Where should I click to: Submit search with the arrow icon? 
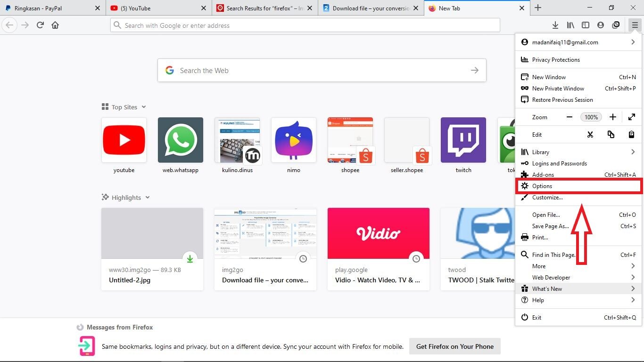(475, 70)
